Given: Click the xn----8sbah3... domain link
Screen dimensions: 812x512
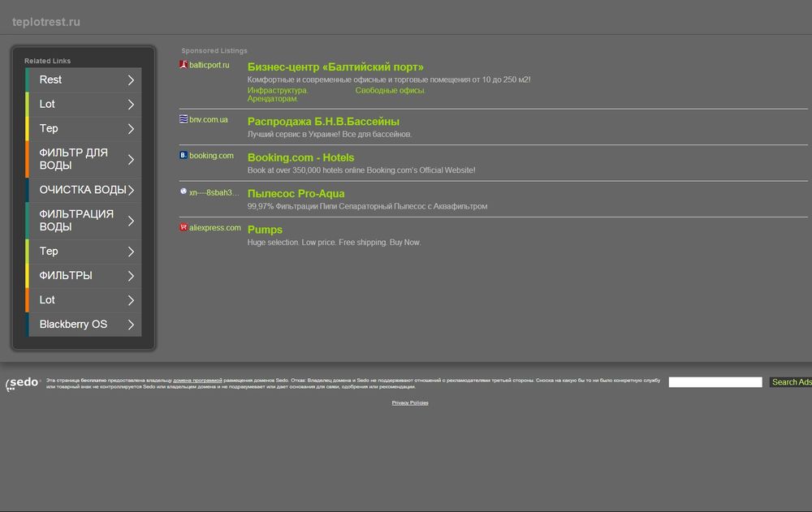Looking at the screenshot, I should [214, 192].
